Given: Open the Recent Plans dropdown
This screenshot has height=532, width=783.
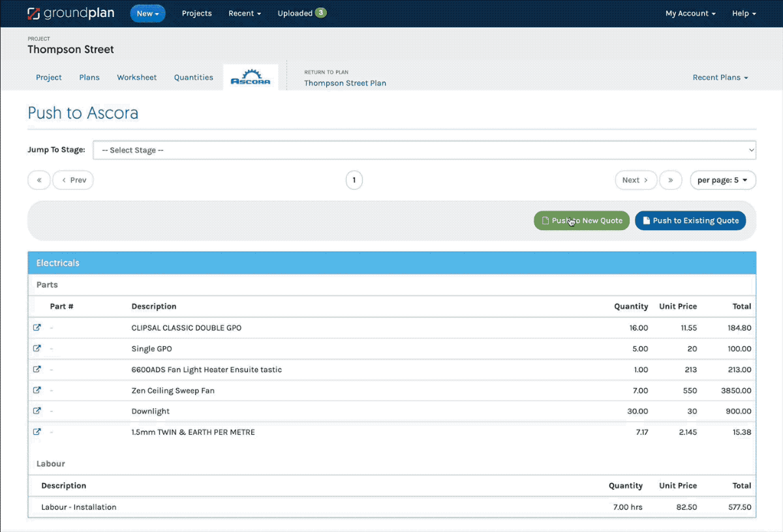Looking at the screenshot, I should [720, 77].
